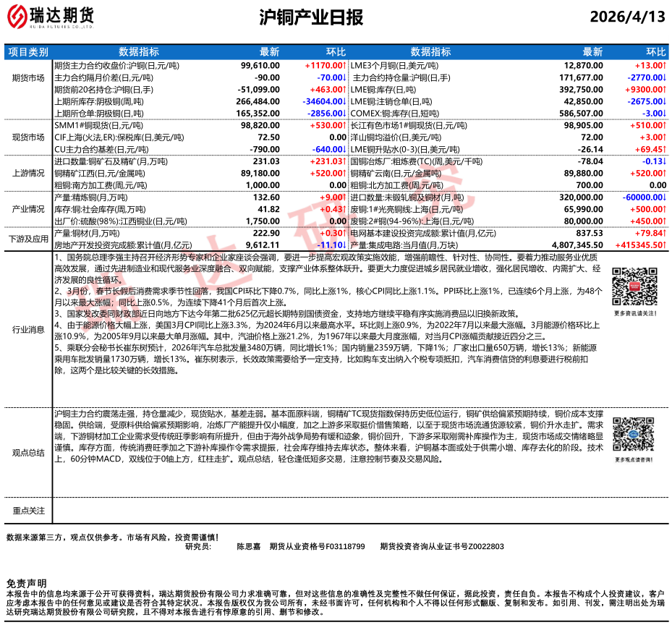Viewport: 672px width, 625px height.
Task: Click the 99,610.00 closing price value
Action: [260, 66]
